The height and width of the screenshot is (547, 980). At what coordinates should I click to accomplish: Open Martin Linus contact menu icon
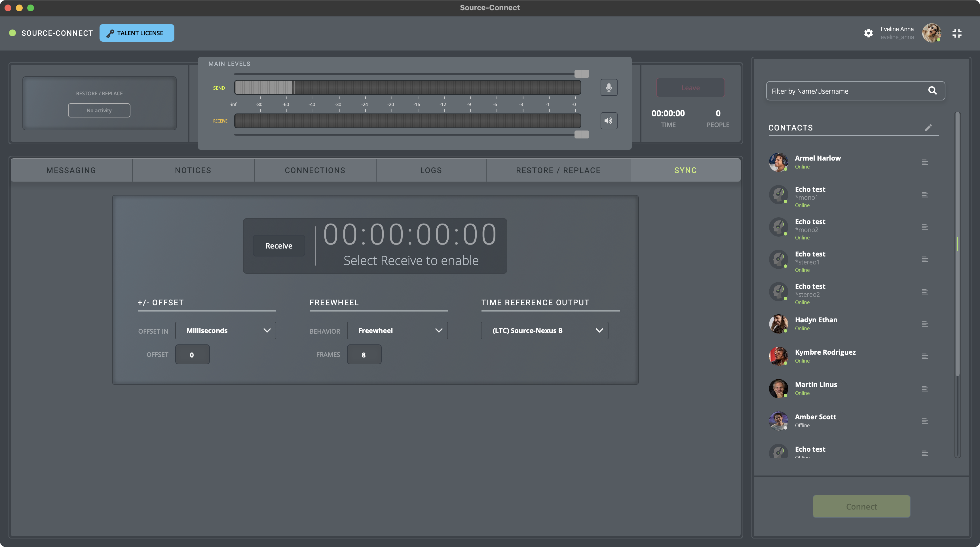925,389
